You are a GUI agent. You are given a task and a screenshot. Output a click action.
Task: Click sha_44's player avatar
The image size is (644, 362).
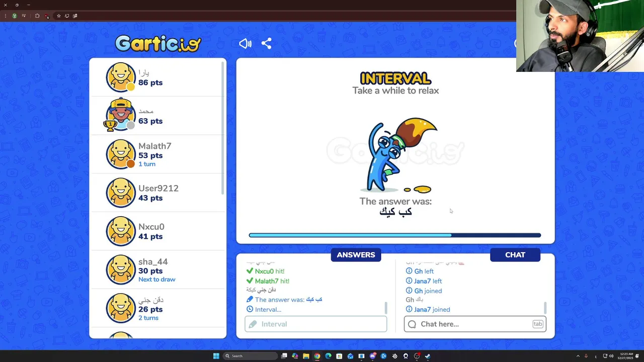point(121,269)
